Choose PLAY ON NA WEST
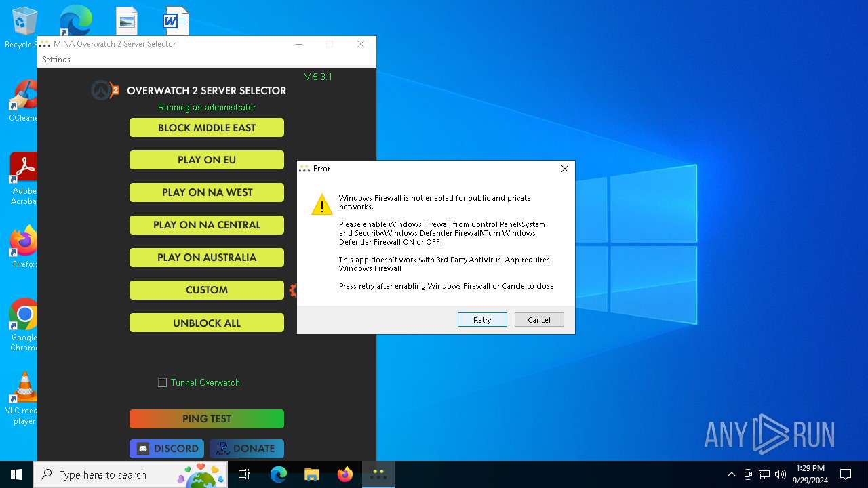 [x=207, y=192]
